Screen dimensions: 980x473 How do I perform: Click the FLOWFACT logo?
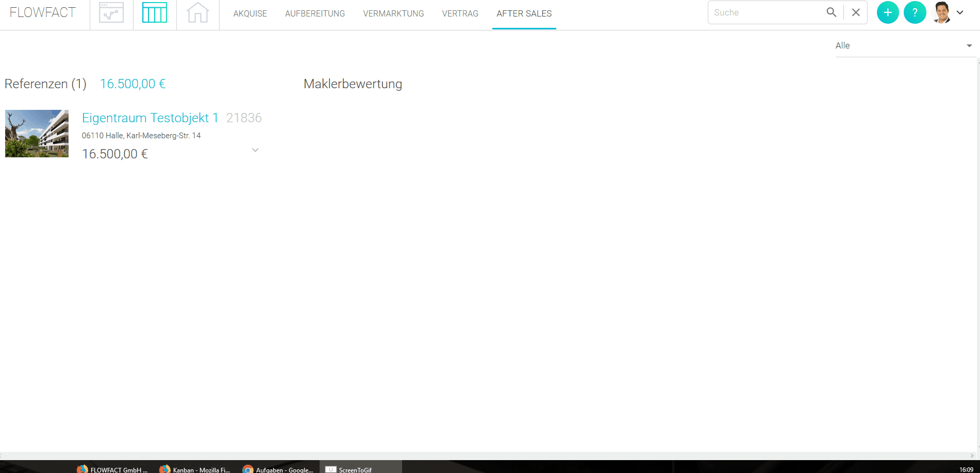click(x=43, y=13)
